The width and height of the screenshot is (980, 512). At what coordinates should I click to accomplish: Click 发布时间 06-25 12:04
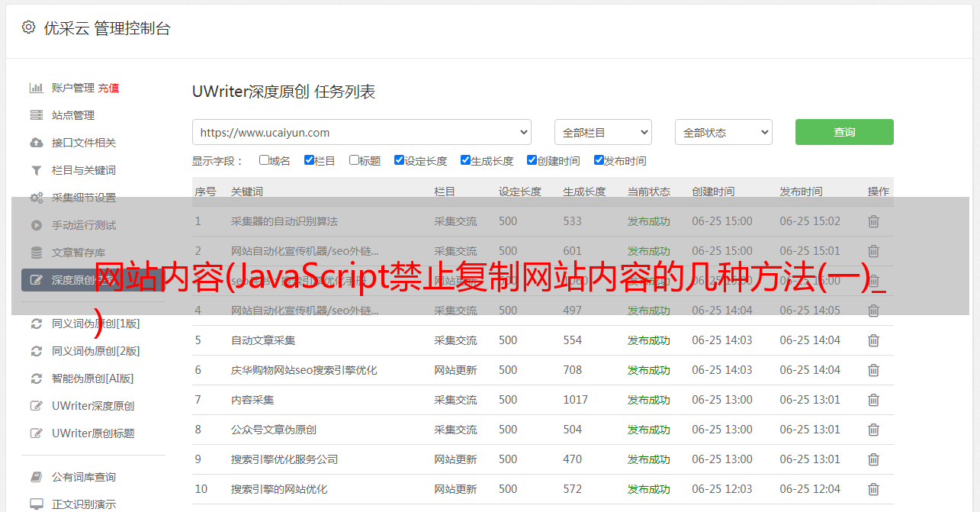click(810, 489)
